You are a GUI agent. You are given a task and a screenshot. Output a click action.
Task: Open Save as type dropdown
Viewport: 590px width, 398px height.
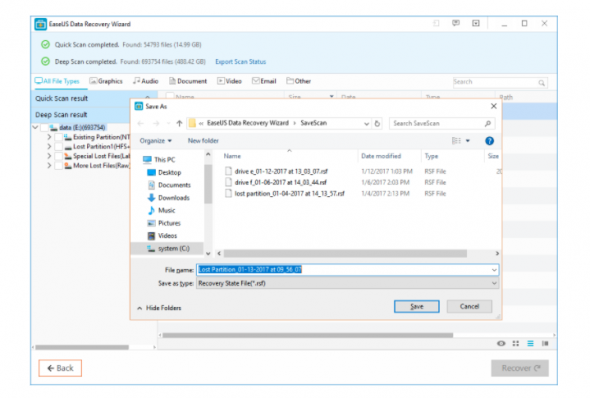494,283
